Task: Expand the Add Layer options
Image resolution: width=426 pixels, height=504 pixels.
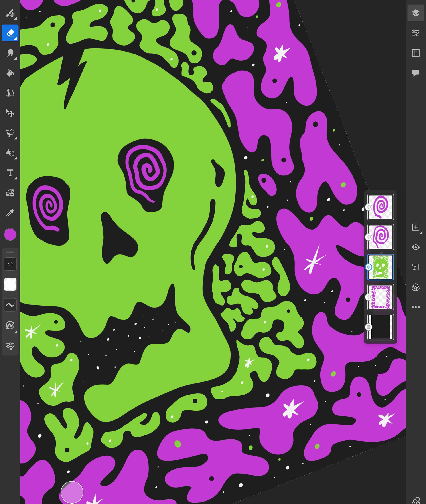Action: click(421, 232)
